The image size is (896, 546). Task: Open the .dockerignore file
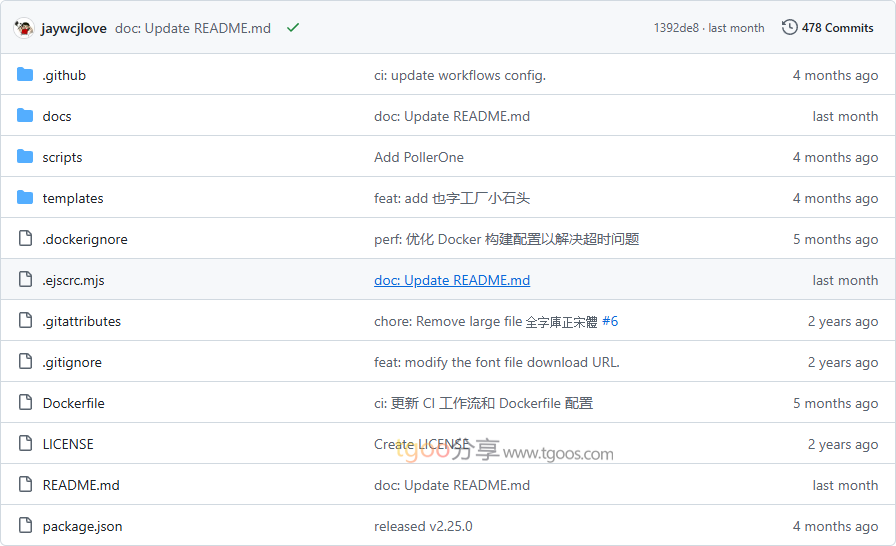[x=85, y=239]
